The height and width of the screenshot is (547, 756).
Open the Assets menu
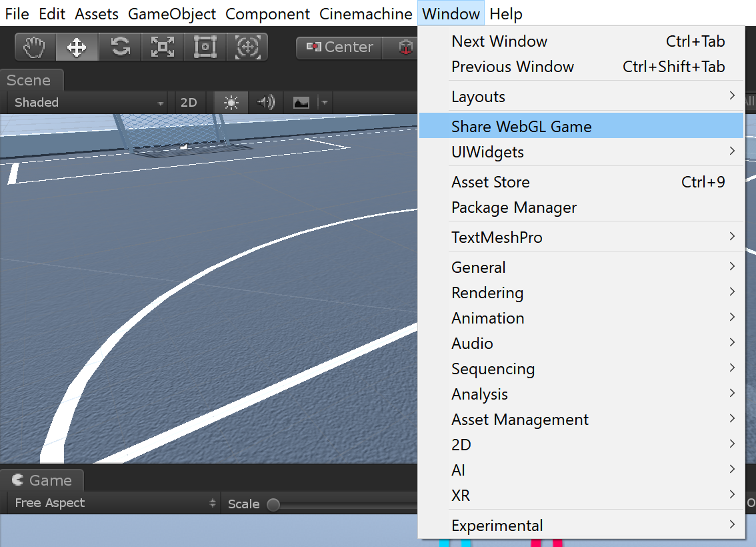(97, 14)
